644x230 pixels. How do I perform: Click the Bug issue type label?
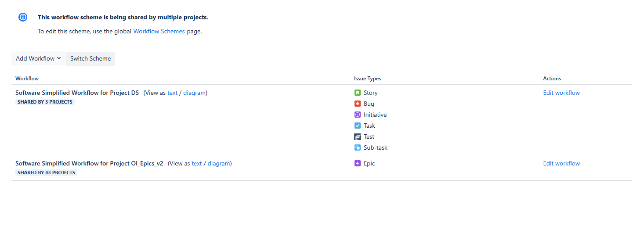pos(369,104)
